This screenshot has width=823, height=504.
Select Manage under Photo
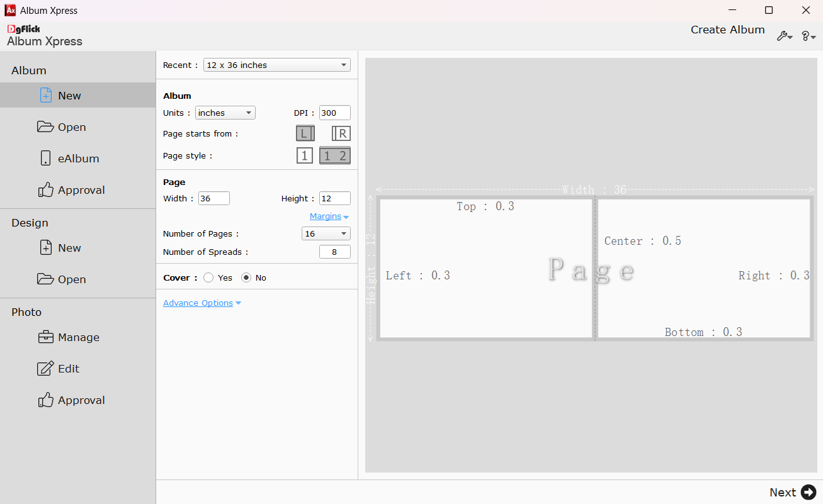pos(77,337)
